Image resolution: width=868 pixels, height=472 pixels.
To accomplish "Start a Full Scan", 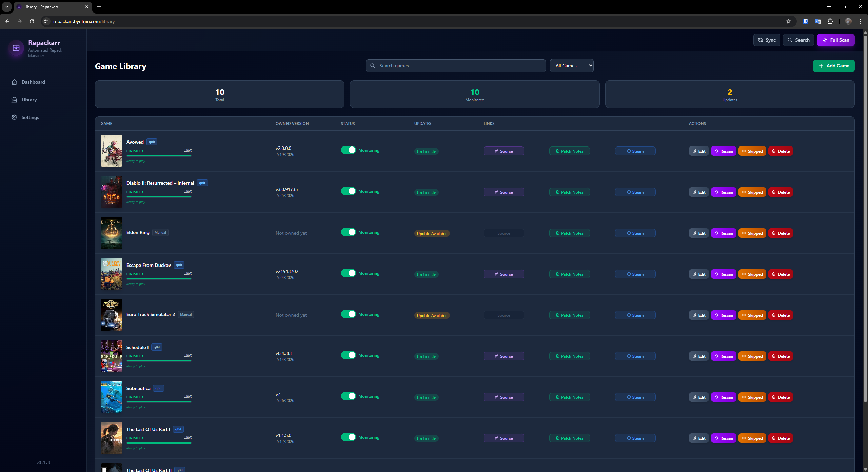I will tap(835, 40).
